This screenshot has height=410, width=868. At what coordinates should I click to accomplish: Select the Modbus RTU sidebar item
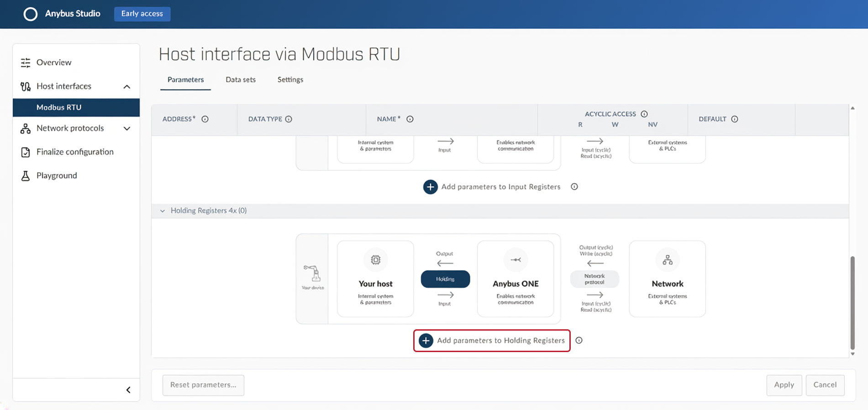[76, 107]
